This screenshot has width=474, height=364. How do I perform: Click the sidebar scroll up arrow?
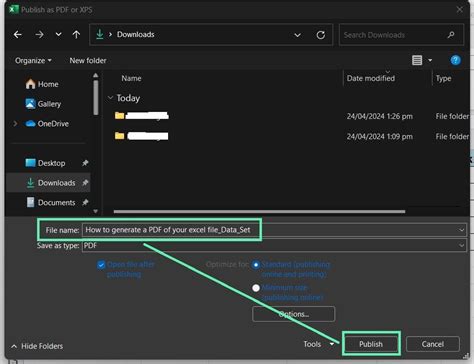[x=96, y=75]
